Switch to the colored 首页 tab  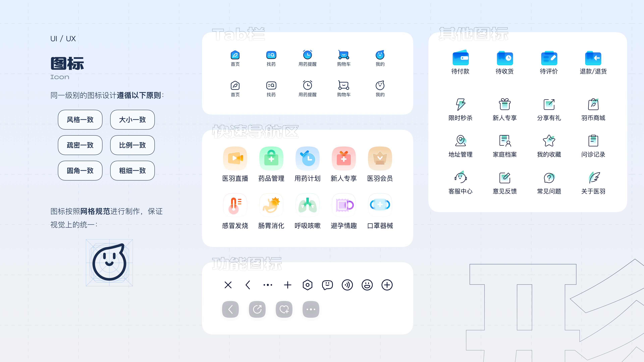pos(235,55)
